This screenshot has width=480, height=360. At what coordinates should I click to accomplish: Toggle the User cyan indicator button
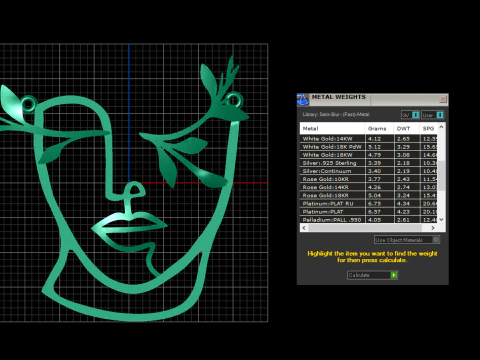click(x=440, y=115)
